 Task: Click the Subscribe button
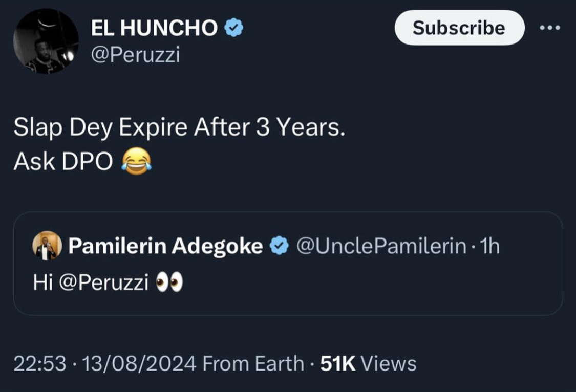pos(459,28)
